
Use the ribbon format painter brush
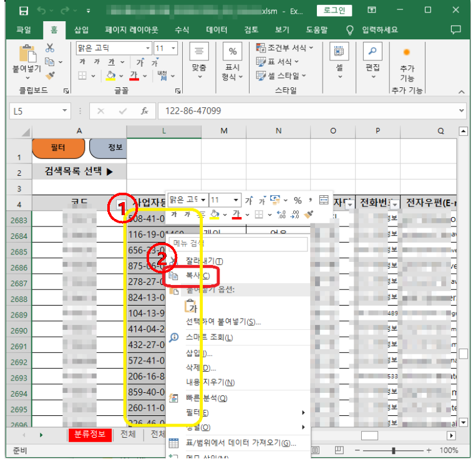click(50, 75)
